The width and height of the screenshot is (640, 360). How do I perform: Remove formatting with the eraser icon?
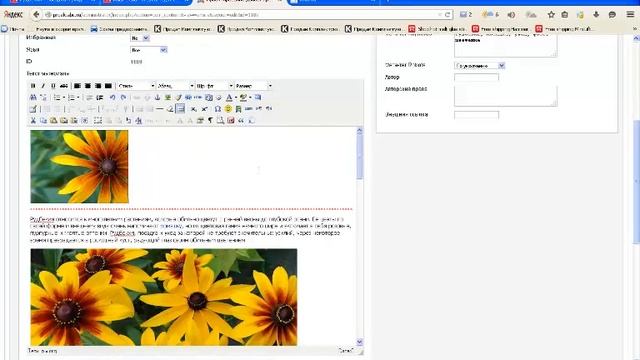pyautogui.click(x=170, y=109)
